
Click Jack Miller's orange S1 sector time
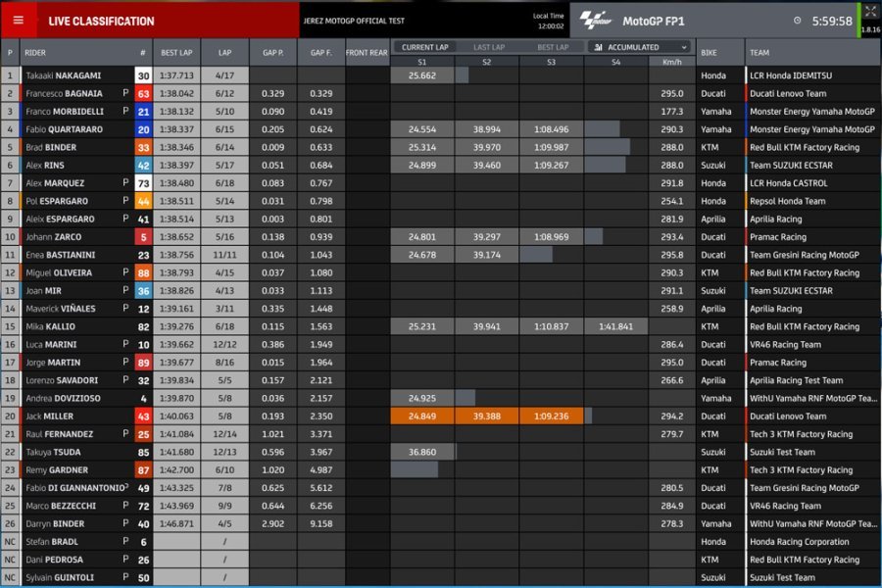[x=422, y=416]
